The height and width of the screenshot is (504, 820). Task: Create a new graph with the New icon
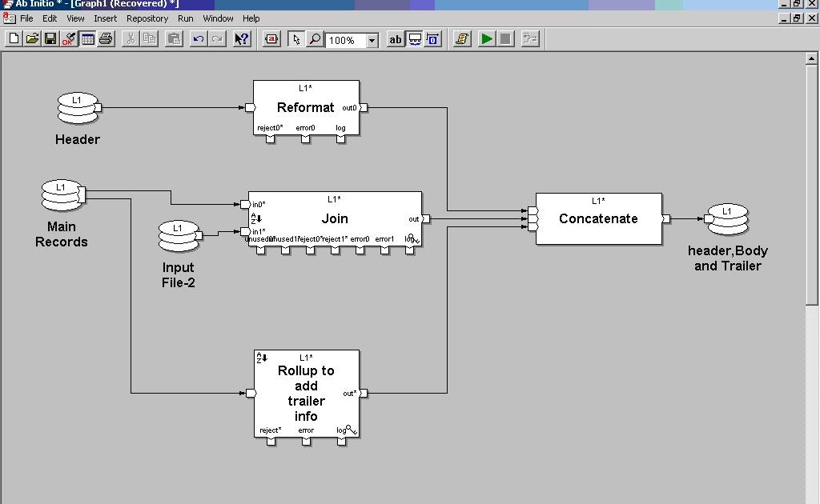click(13, 38)
